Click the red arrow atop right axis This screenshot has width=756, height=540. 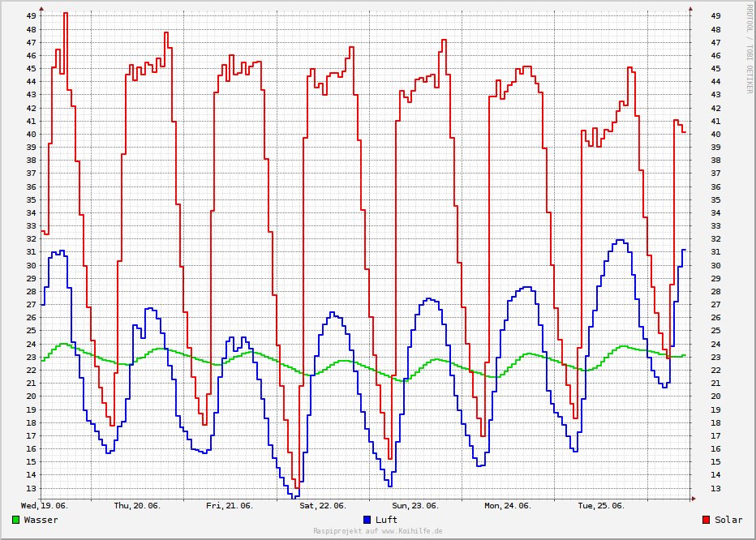coord(689,7)
